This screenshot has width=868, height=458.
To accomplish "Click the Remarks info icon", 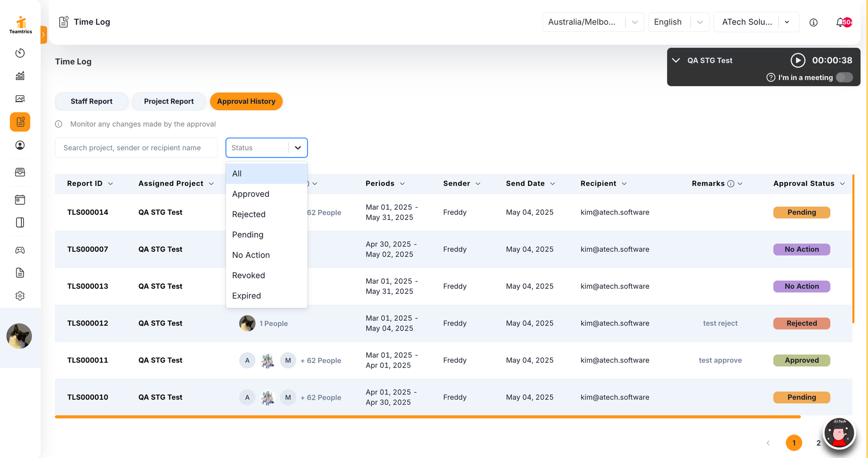I will pos(731,184).
